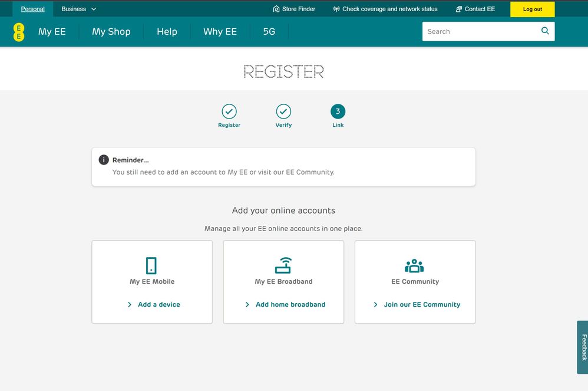This screenshot has width=588, height=391.
Task: Click the search magnifier icon
Action: [x=545, y=31]
